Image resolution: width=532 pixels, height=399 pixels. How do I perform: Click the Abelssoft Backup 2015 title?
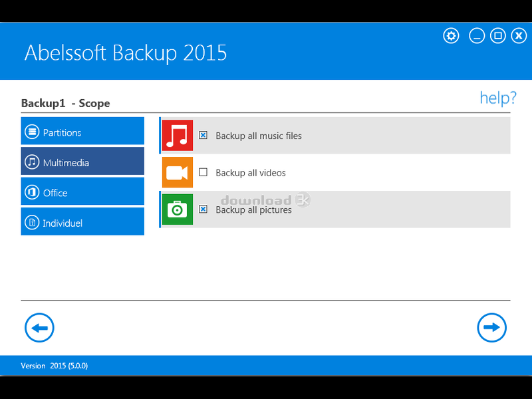point(126,53)
